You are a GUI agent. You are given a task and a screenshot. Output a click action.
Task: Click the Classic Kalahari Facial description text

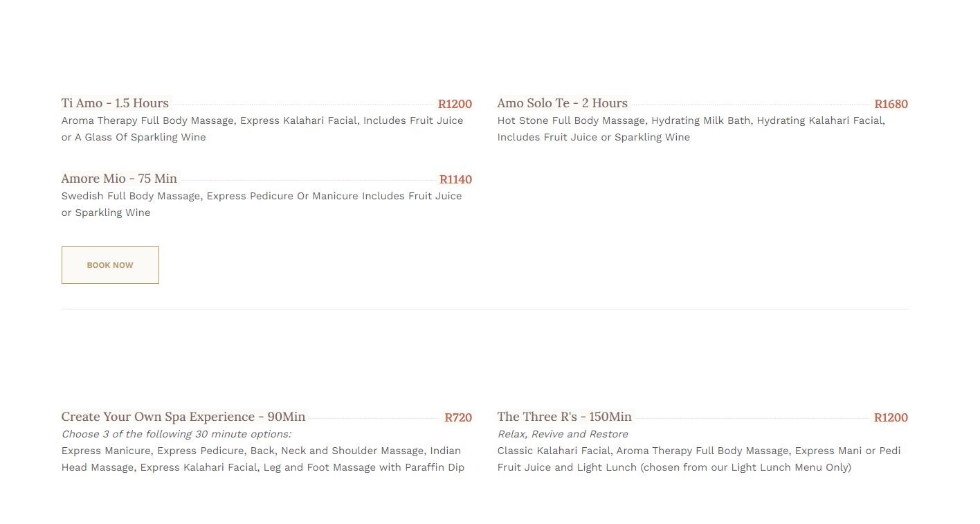(698, 459)
